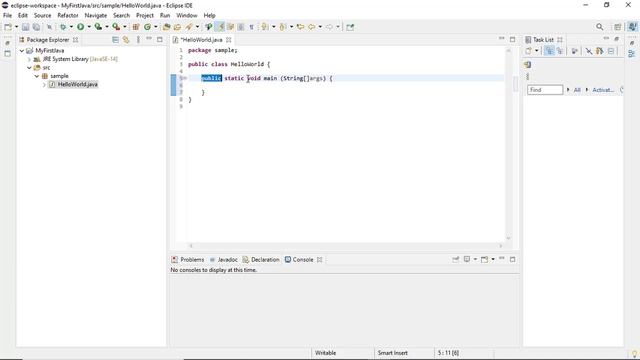The width and height of the screenshot is (640, 360).
Task: Open the Refactor menu
Action: pos(68,15)
